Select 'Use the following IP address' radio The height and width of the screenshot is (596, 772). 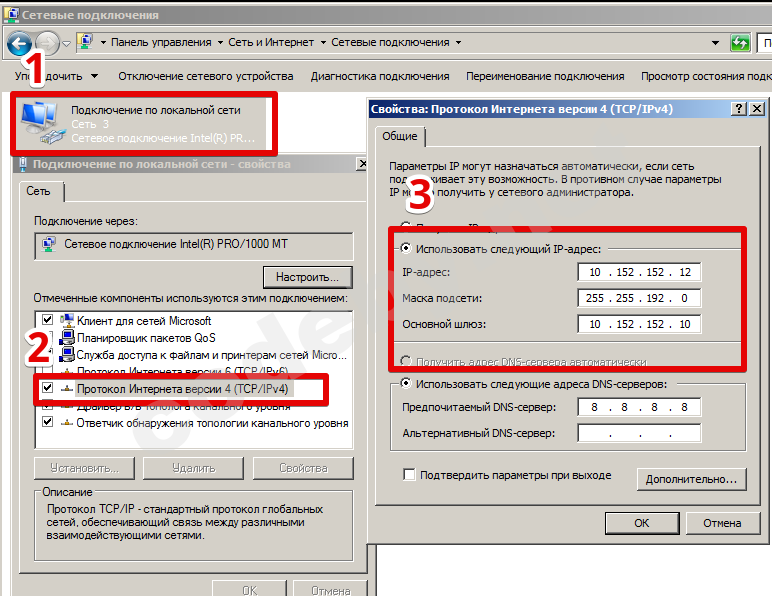pyautogui.click(x=406, y=248)
